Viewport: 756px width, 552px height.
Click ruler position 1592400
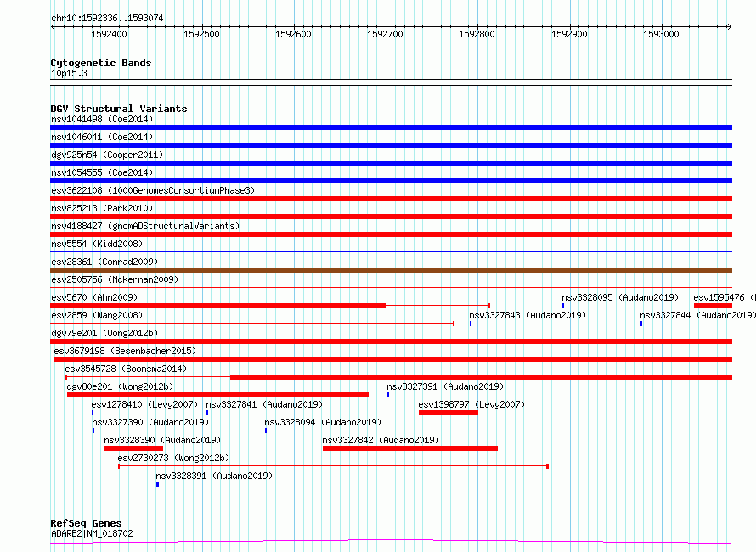coord(109,34)
